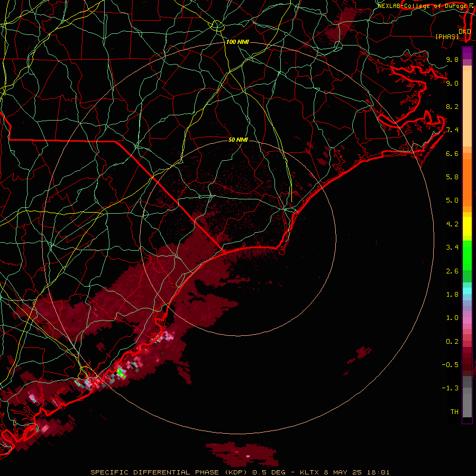
Task: Click the light peach segment of the color scale
Action: point(467,108)
